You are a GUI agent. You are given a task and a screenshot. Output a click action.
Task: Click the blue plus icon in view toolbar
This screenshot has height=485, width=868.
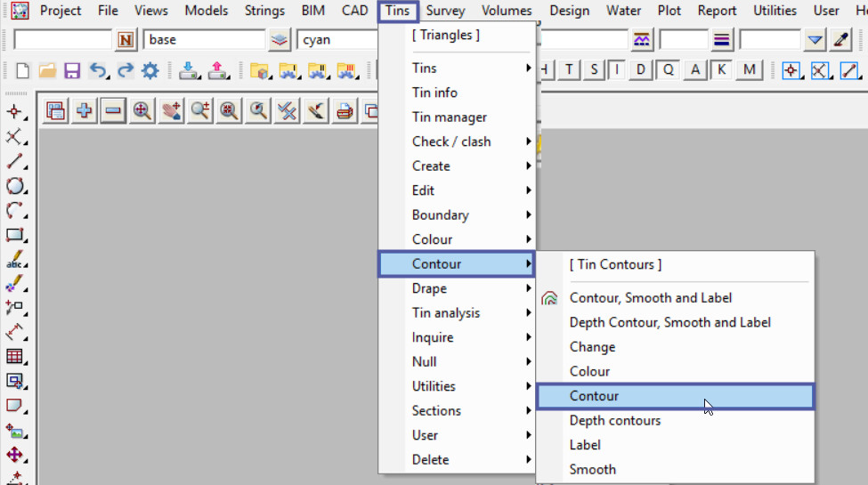click(85, 111)
